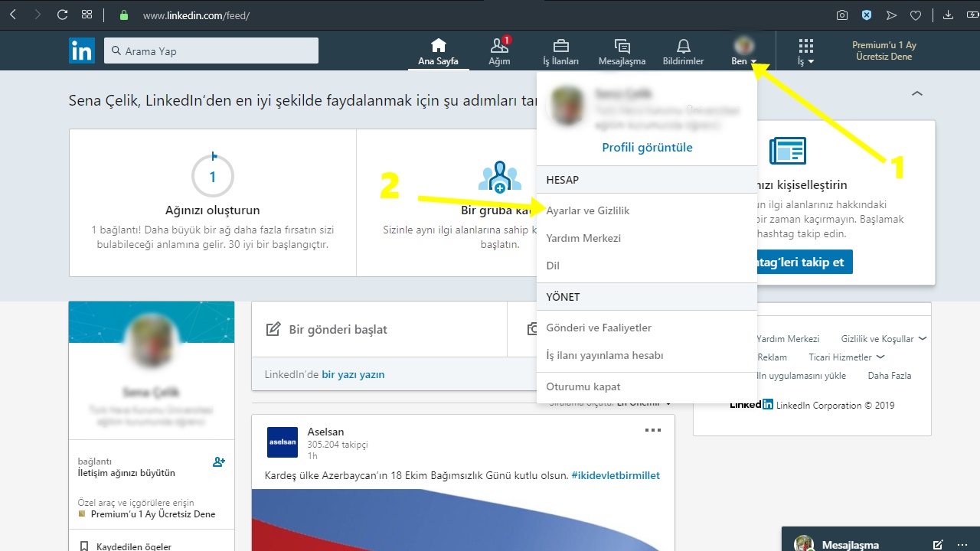Click Ağınızı oluşturun progress circle
Image resolution: width=980 pixels, height=551 pixels.
[212, 176]
